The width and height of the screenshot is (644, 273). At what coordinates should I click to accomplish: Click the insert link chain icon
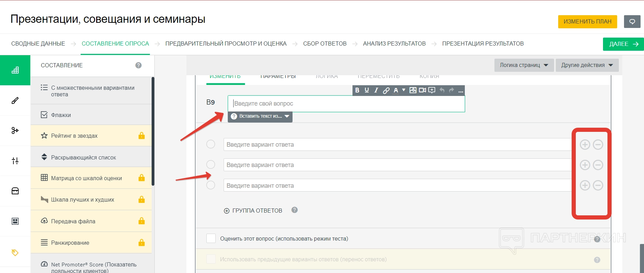[386, 90]
